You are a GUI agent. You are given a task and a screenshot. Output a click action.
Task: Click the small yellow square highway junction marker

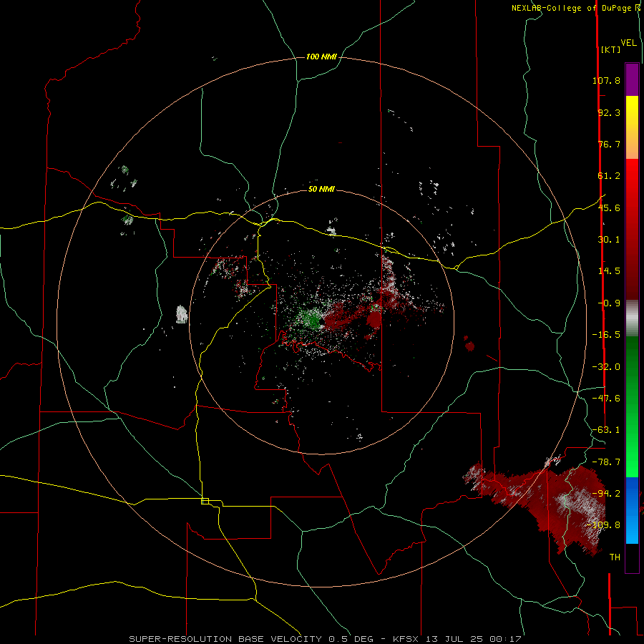pyautogui.click(x=205, y=501)
